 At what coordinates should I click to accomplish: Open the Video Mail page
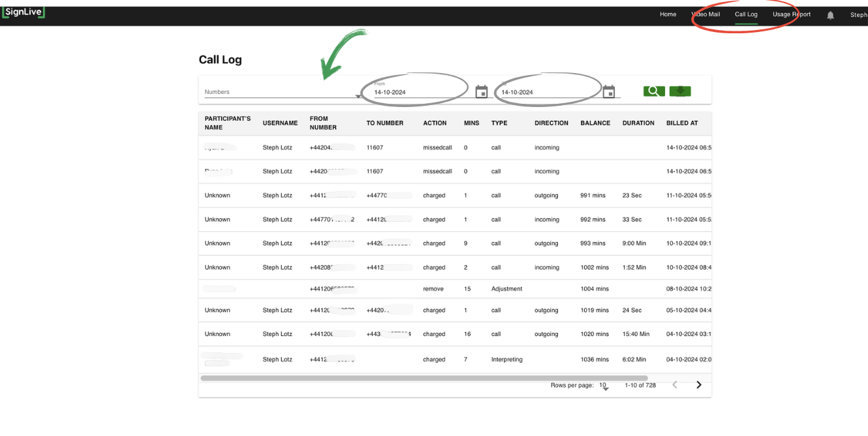click(705, 14)
